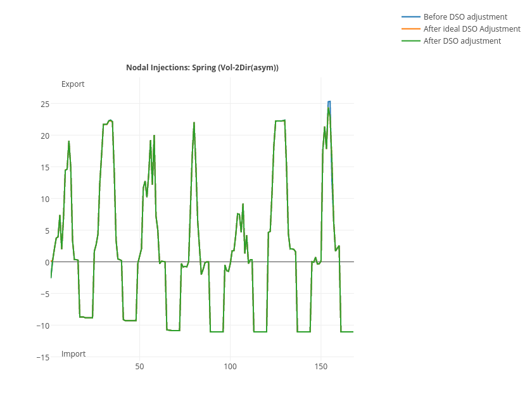Click the y-axis tick label −10
This screenshot has width=532, height=399.
42,326
